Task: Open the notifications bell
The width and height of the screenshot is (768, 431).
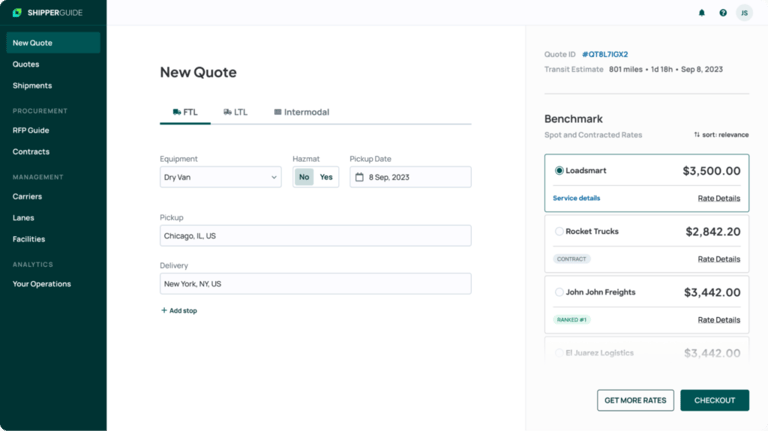Action: pyautogui.click(x=701, y=13)
